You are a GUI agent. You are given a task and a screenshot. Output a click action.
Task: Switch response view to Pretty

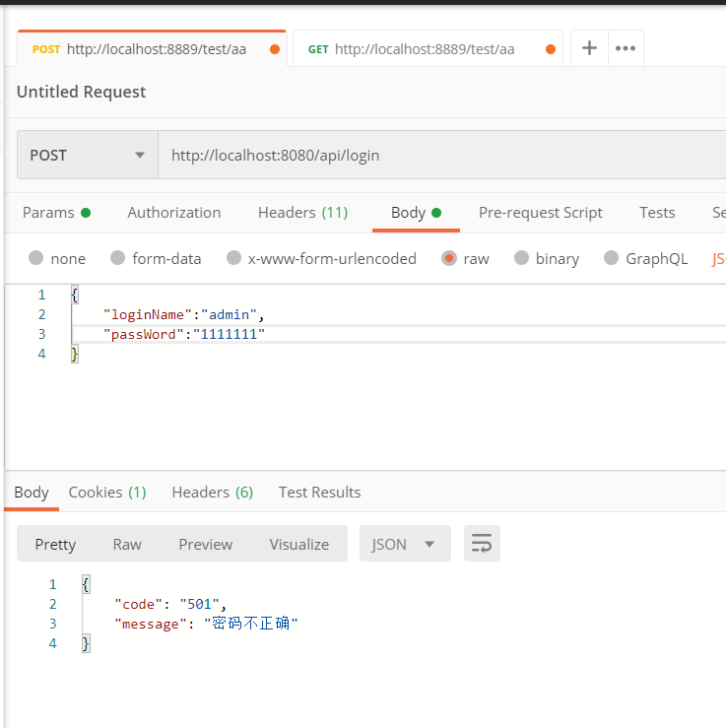tap(55, 544)
